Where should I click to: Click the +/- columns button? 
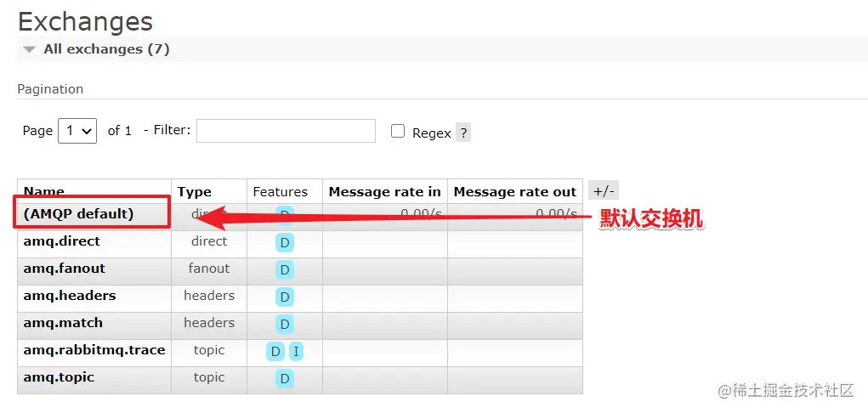pos(604,191)
